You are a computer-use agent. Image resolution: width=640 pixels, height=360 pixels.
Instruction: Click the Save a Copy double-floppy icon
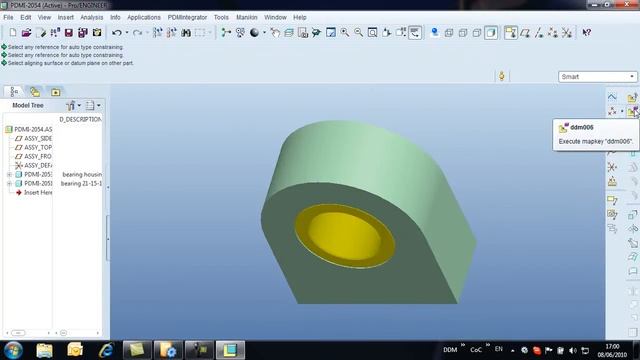click(x=83, y=33)
